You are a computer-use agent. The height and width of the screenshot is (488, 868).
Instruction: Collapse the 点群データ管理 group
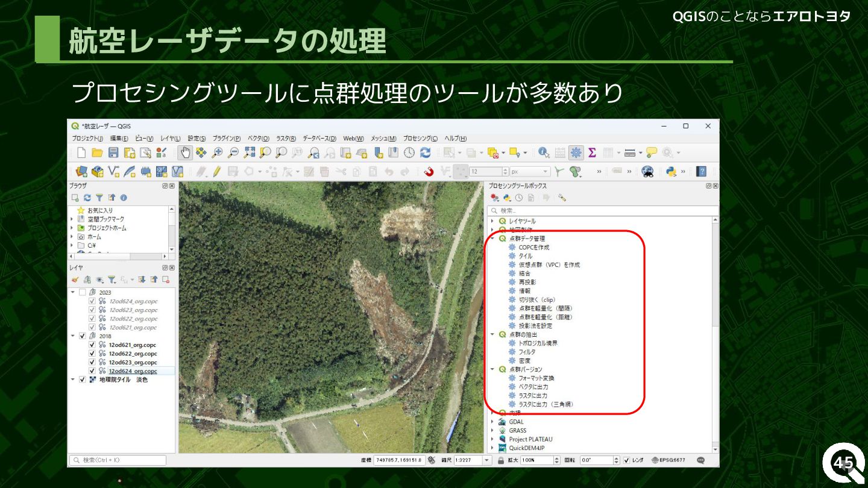[x=492, y=239]
